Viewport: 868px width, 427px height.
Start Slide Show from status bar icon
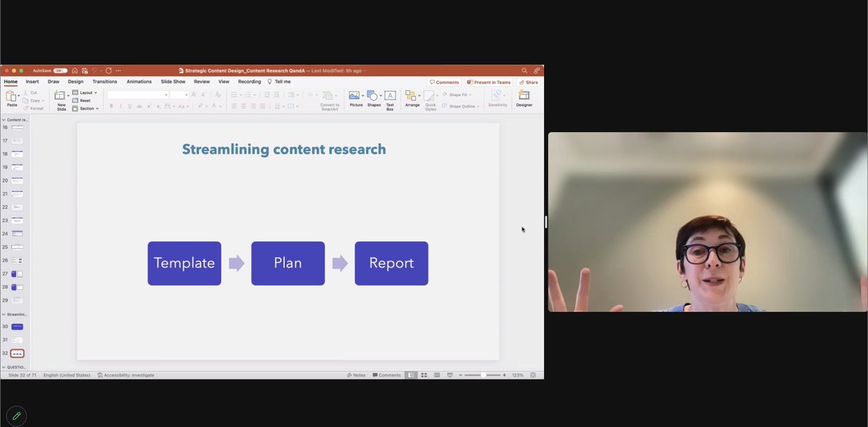point(450,375)
